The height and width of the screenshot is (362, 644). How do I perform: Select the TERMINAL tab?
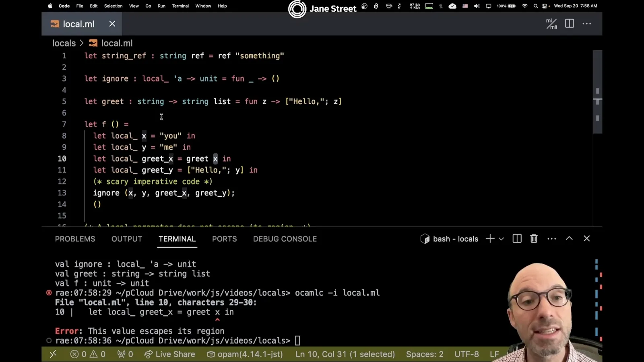click(177, 239)
